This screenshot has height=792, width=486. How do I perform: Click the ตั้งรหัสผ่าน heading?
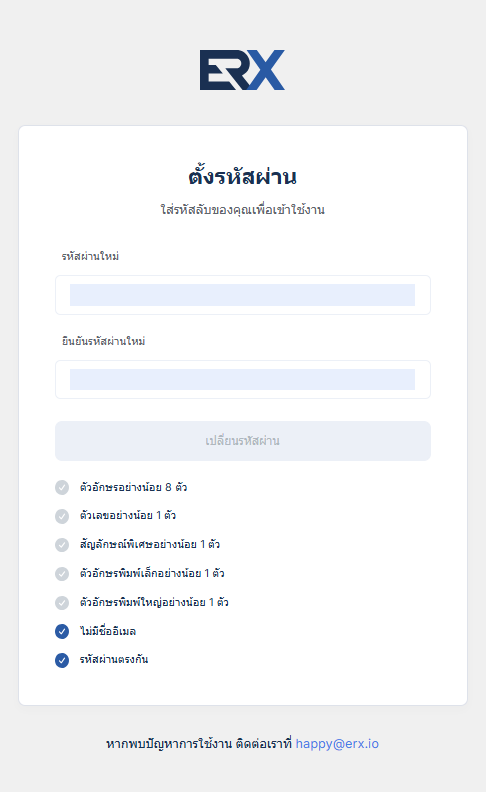pos(242,176)
